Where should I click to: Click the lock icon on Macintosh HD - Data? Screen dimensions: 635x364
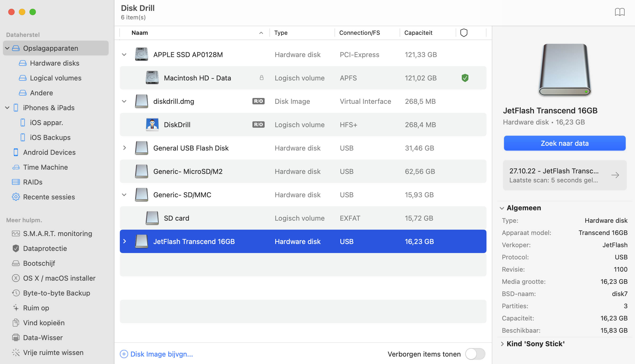pyautogui.click(x=261, y=78)
